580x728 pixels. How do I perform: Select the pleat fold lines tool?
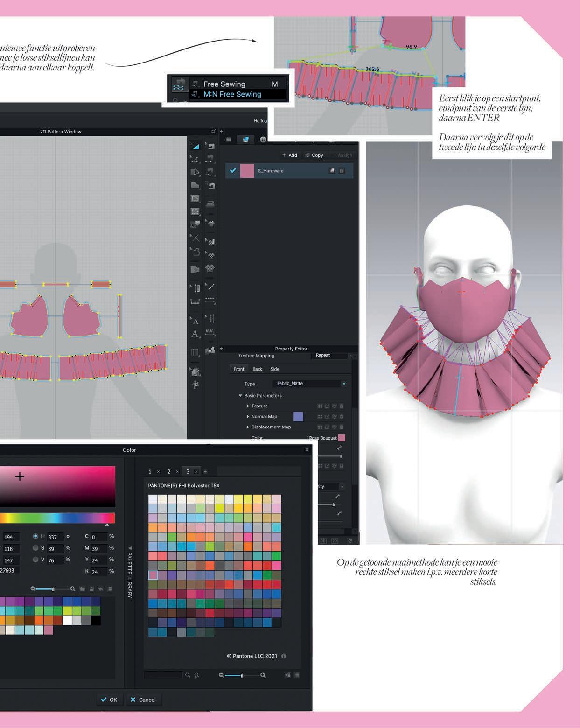tap(195, 352)
